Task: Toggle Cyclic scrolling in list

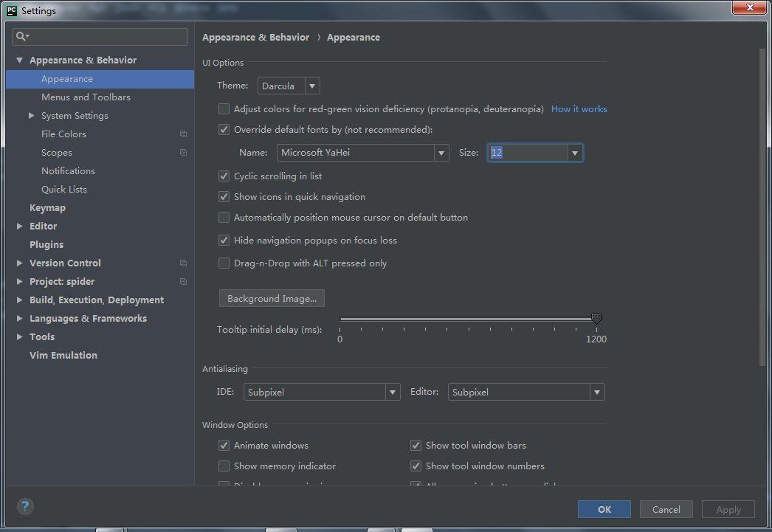Action: tap(224, 176)
